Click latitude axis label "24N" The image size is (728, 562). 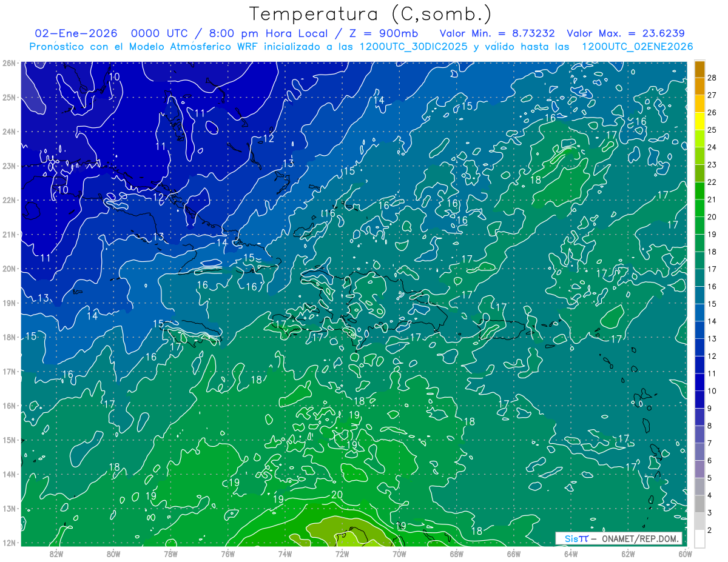click(8, 132)
